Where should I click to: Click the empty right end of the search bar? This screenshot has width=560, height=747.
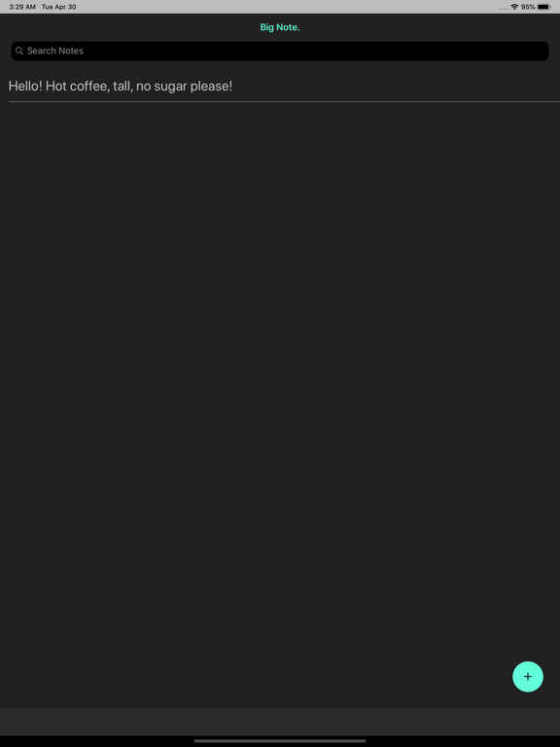[x=476, y=51]
